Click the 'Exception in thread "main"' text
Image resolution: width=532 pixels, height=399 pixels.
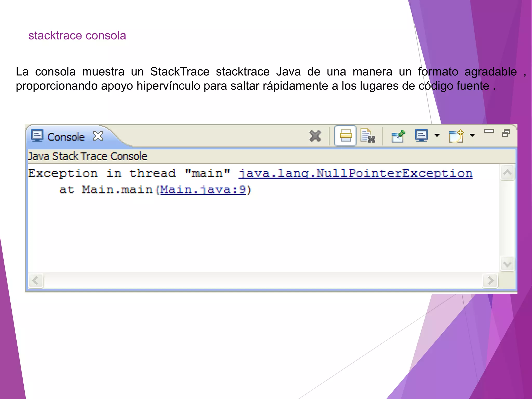pyautogui.click(x=129, y=173)
